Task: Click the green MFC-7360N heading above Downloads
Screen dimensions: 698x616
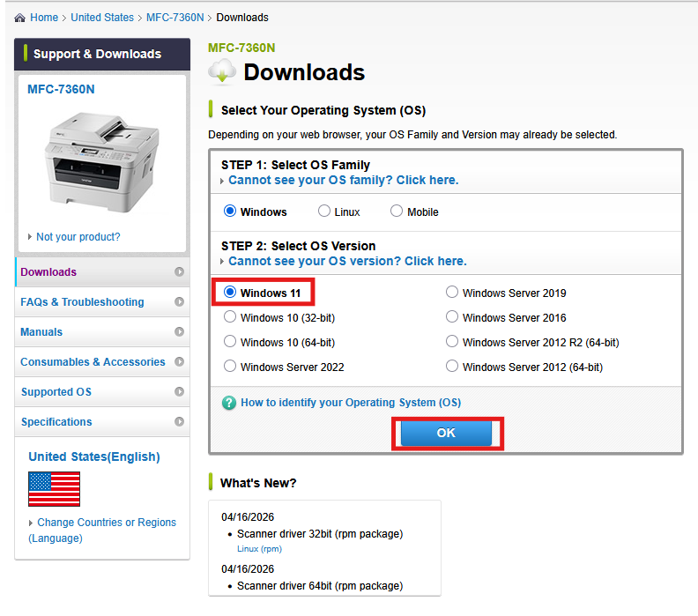Action: (x=241, y=48)
